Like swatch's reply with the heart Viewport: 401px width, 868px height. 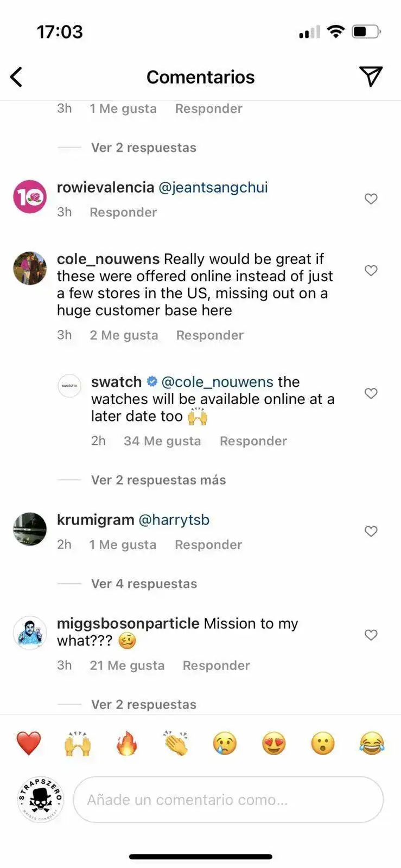(371, 393)
